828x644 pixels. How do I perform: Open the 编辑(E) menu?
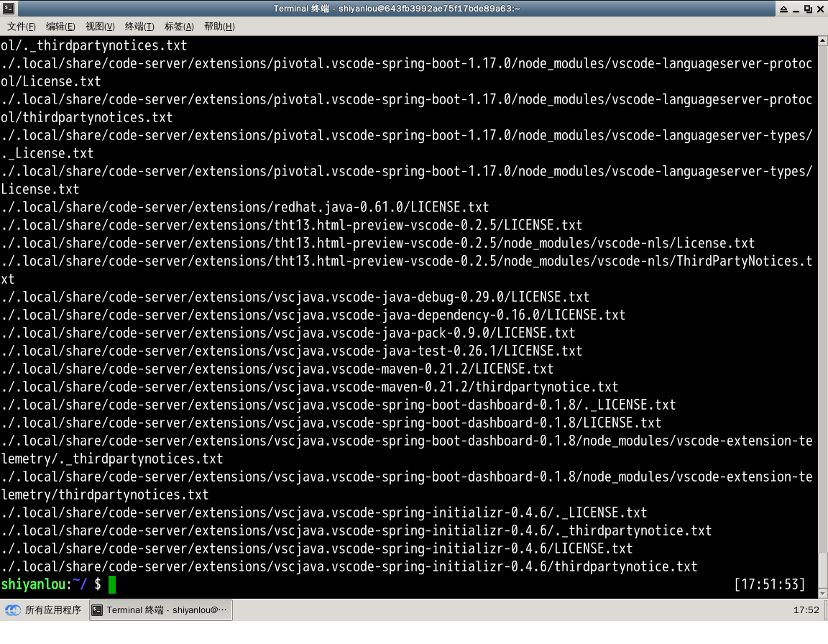pos(60,27)
